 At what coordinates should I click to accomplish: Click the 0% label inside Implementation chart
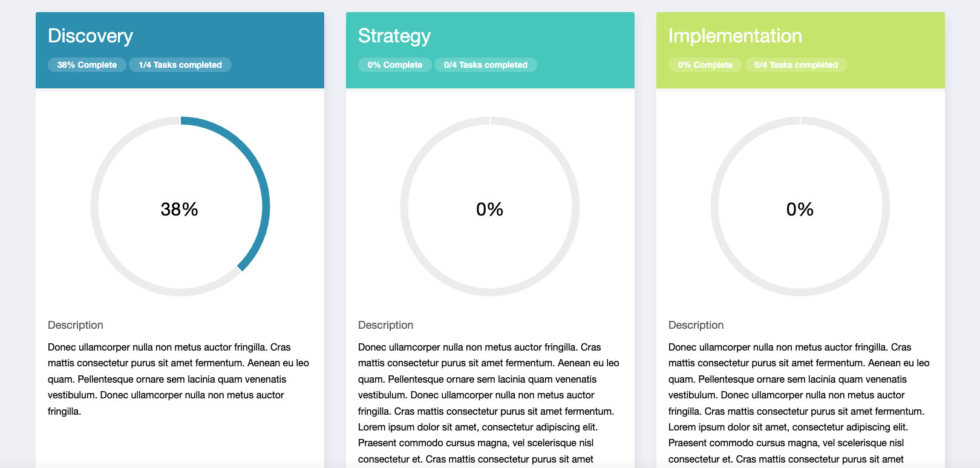(800, 209)
